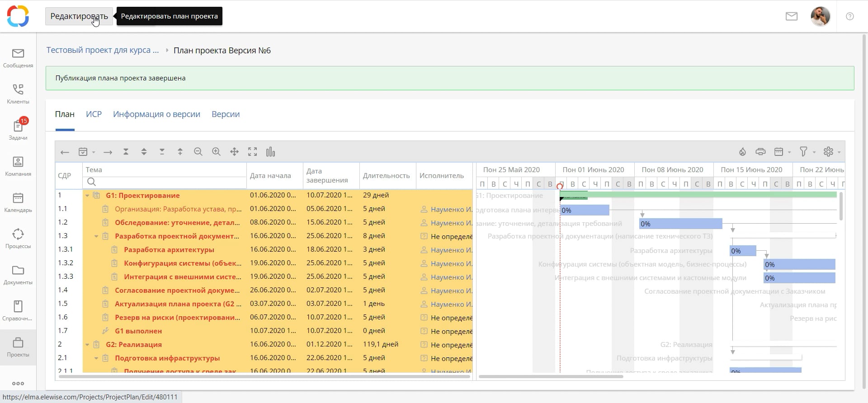
Task: Print the project plan
Action: coord(760,152)
